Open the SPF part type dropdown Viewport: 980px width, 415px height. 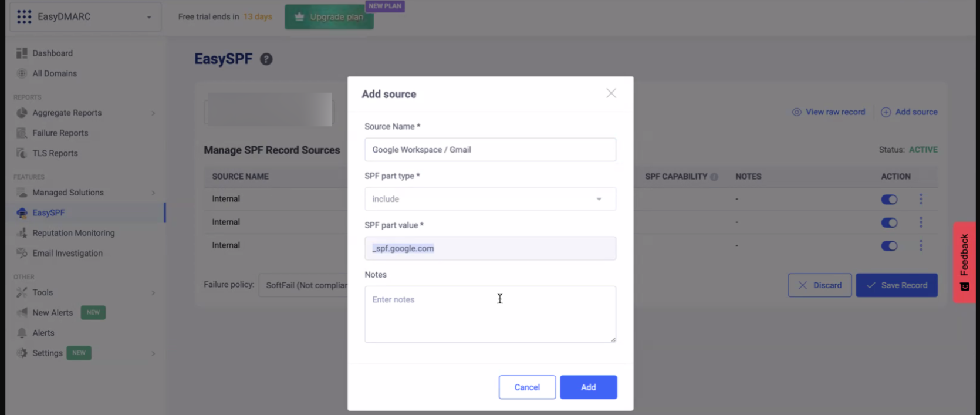(490, 199)
